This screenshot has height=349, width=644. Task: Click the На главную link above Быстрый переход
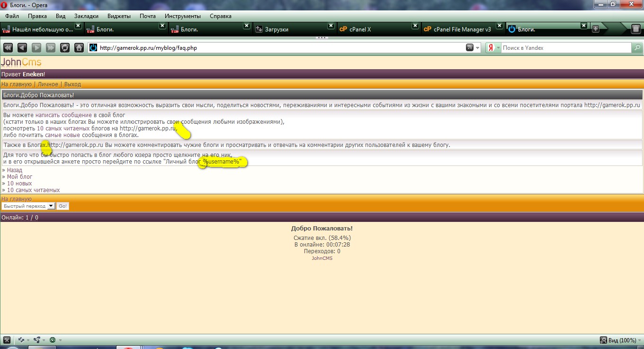pos(17,199)
